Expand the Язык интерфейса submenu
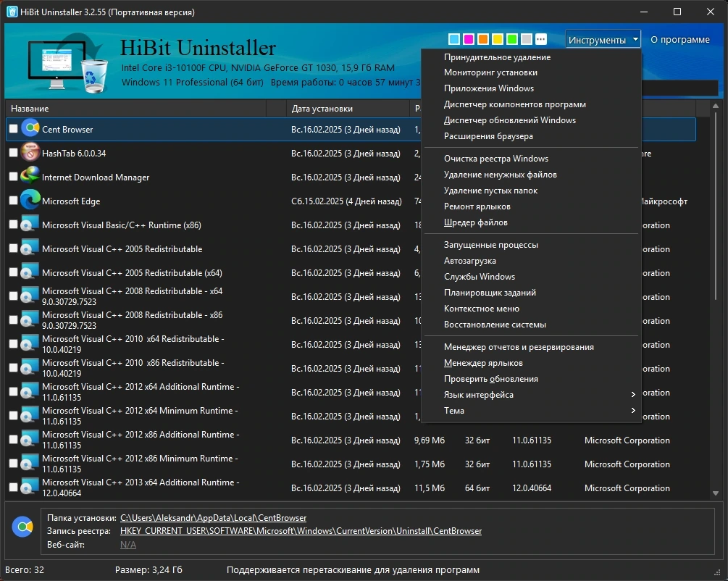This screenshot has height=581, width=728. (x=532, y=395)
